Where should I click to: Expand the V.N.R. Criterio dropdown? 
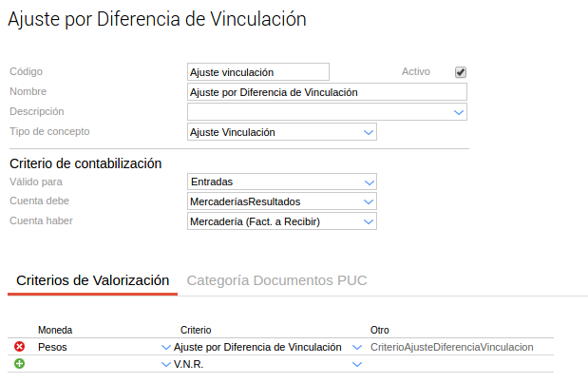point(357,365)
